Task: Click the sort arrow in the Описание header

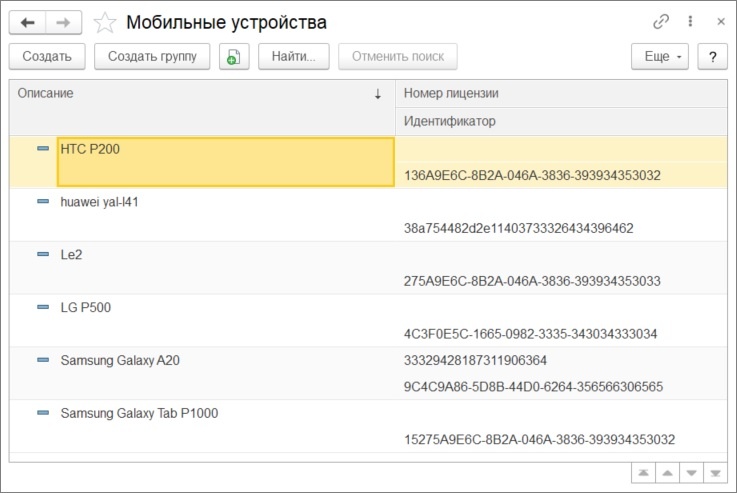Action: coord(377,94)
